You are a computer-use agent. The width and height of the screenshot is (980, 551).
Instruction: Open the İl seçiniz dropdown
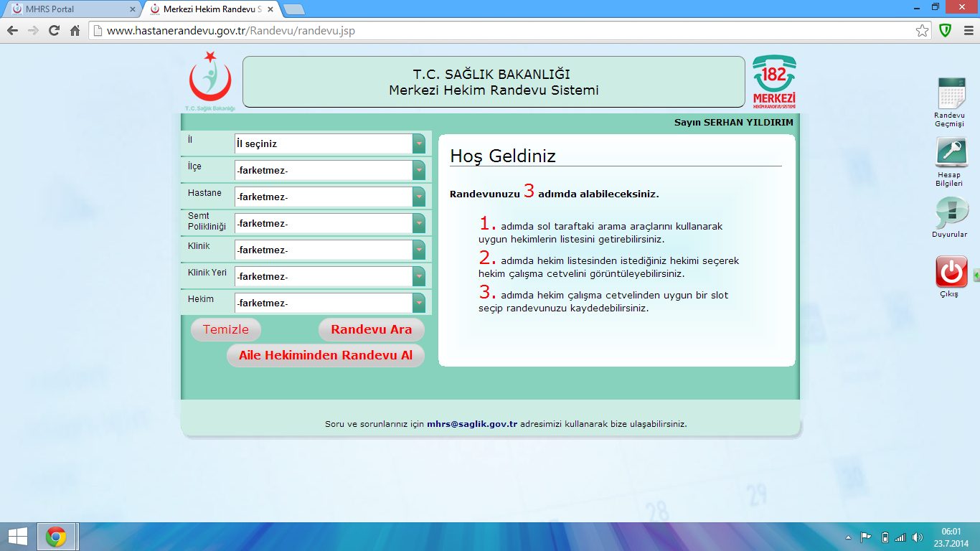pos(418,143)
